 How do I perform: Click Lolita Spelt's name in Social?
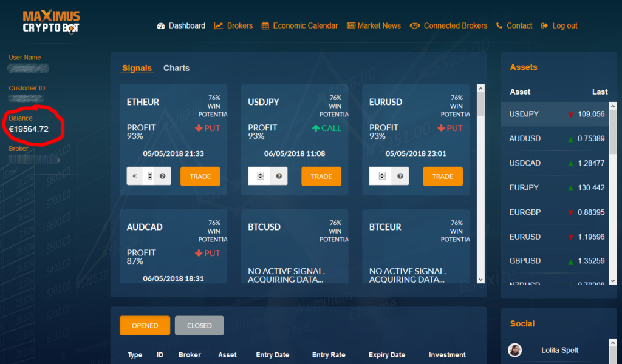(559, 350)
